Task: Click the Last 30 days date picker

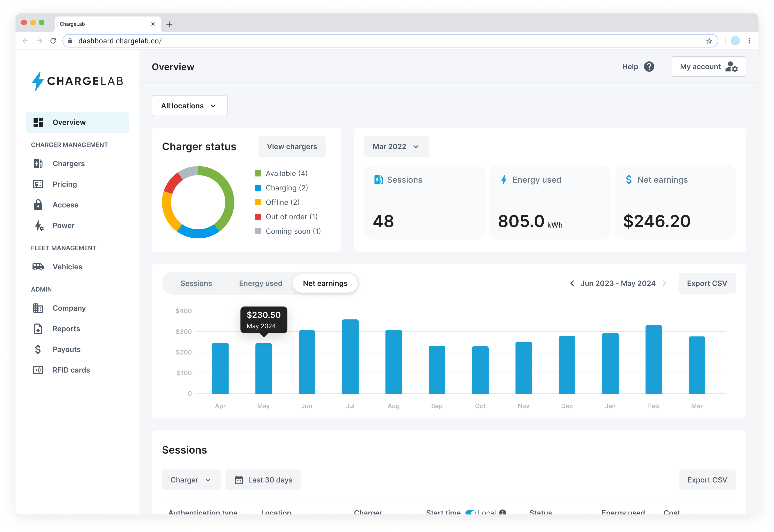Action: [x=263, y=480]
